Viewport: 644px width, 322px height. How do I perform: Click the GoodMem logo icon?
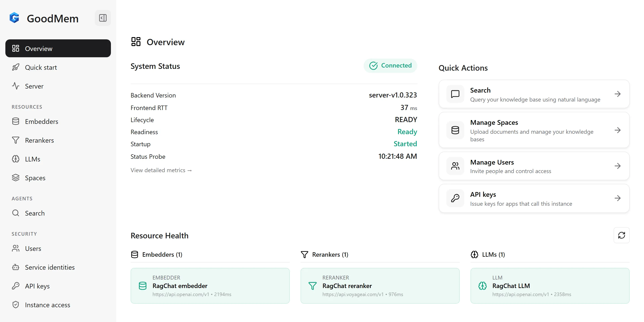[x=15, y=18]
